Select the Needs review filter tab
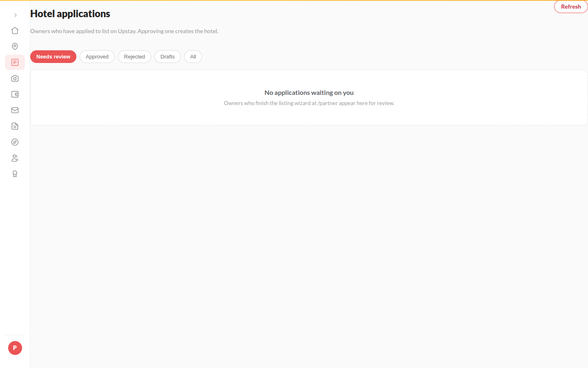 [53, 57]
